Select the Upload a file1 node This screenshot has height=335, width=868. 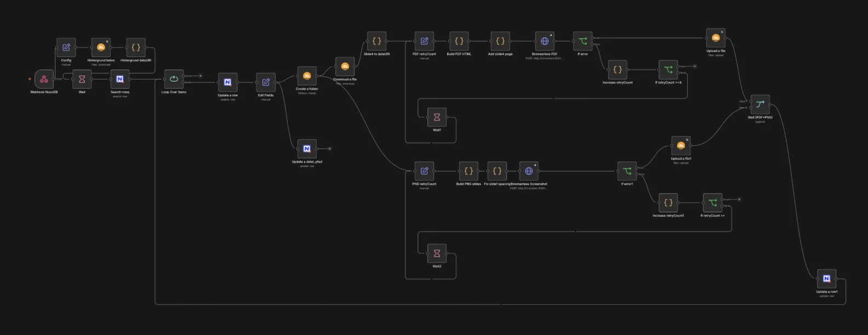(x=681, y=146)
